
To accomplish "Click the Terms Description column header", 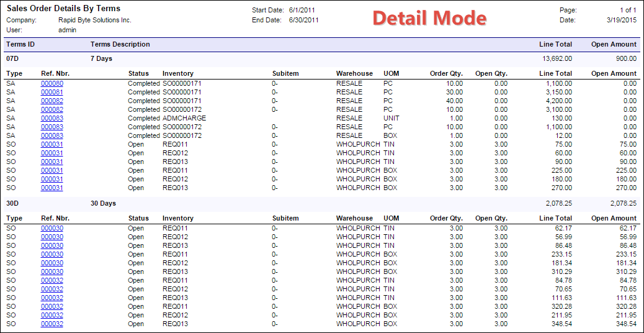I will [x=120, y=45].
